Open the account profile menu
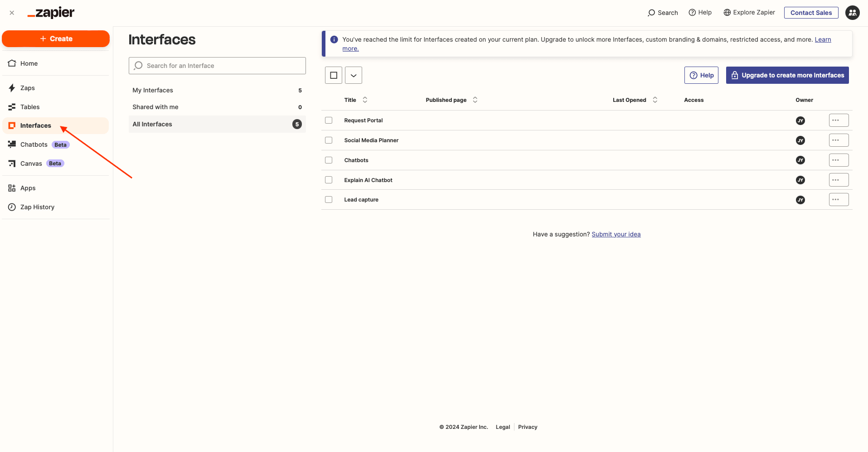The height and width of the screenshot is (452, 868). (853, 13)
